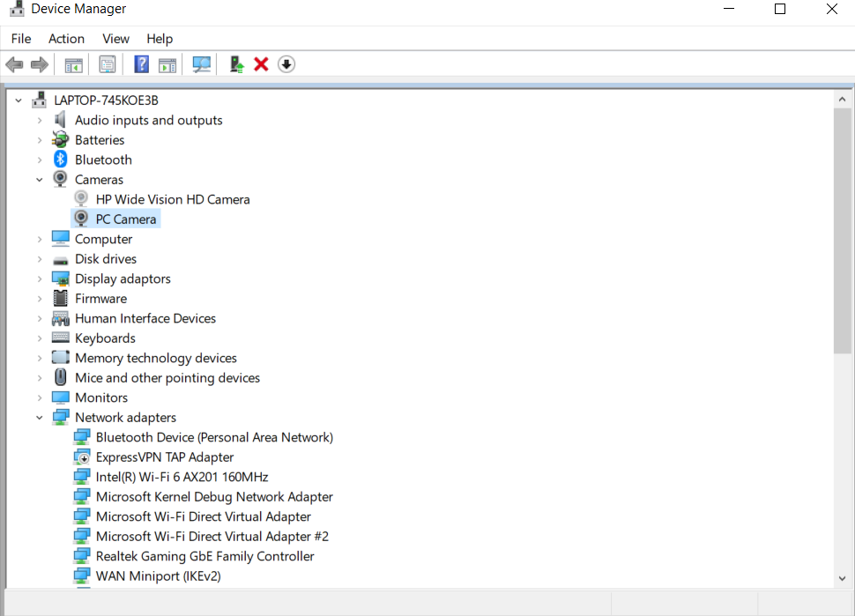This screenshot has width=855, height=616.
Task: Collapse the Network adapters category
Action: tap(40, 418)
